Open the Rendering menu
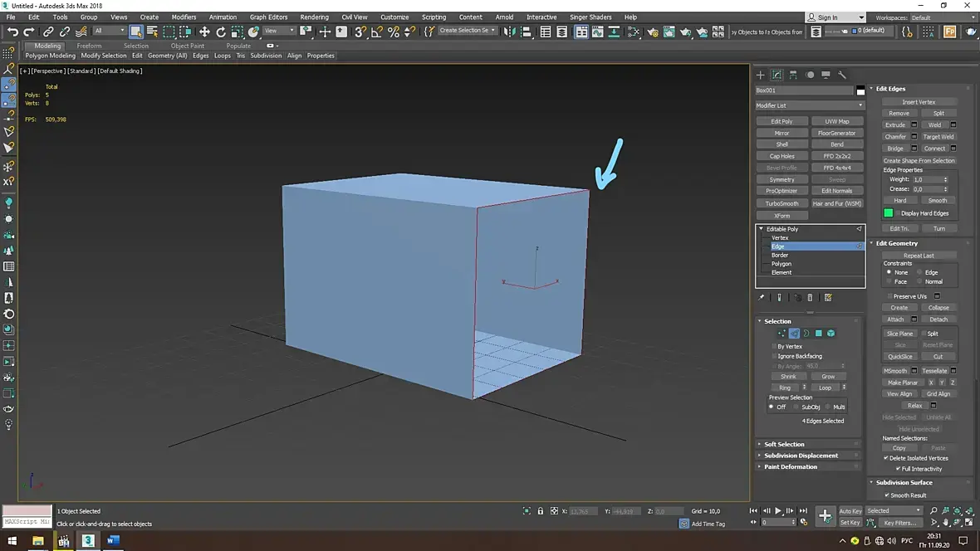 click(x=314, y=17)
